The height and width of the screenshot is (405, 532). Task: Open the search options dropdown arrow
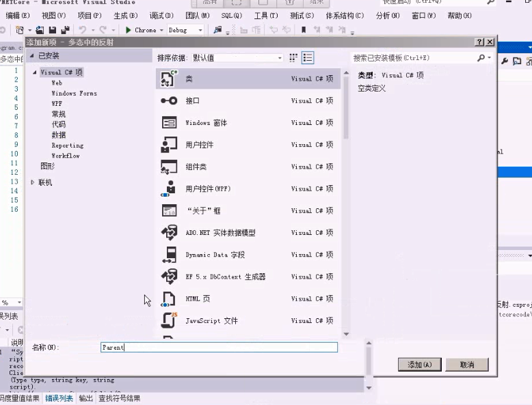pyautogui.click(x=489, y=57)
